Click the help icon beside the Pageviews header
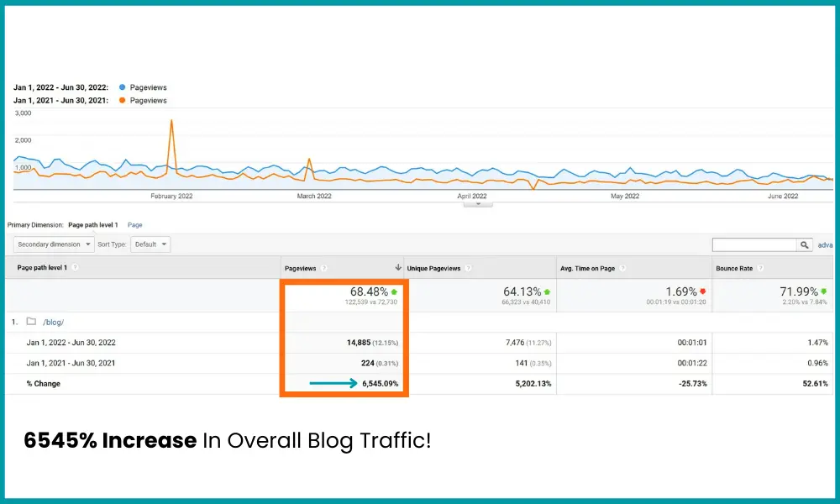The height and width of the screenshot is (504, 840). 323,268
